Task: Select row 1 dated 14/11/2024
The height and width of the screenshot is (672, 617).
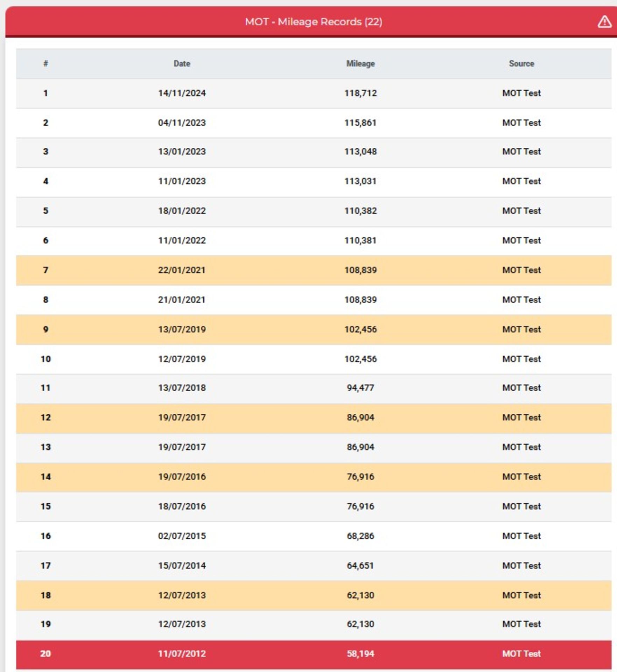Action: point(314,93)
